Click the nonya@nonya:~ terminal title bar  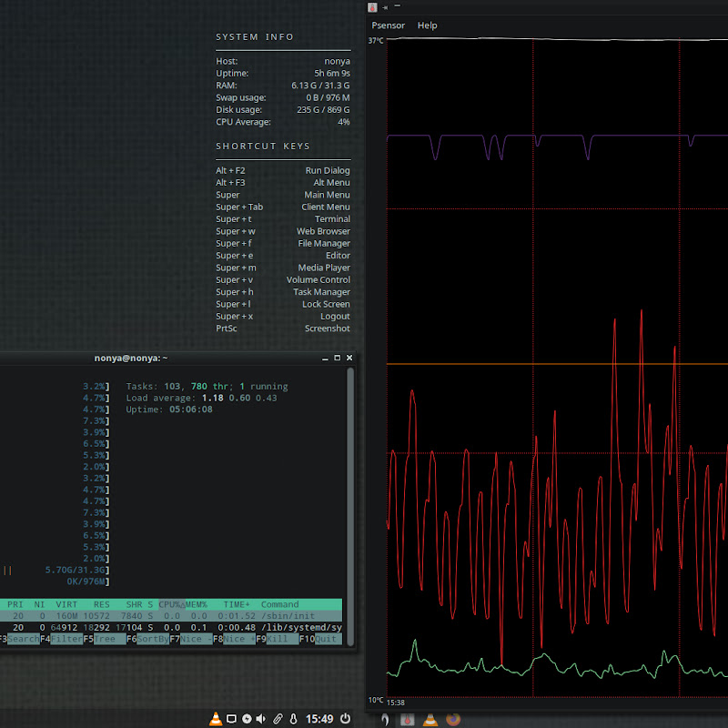point(131,358)
